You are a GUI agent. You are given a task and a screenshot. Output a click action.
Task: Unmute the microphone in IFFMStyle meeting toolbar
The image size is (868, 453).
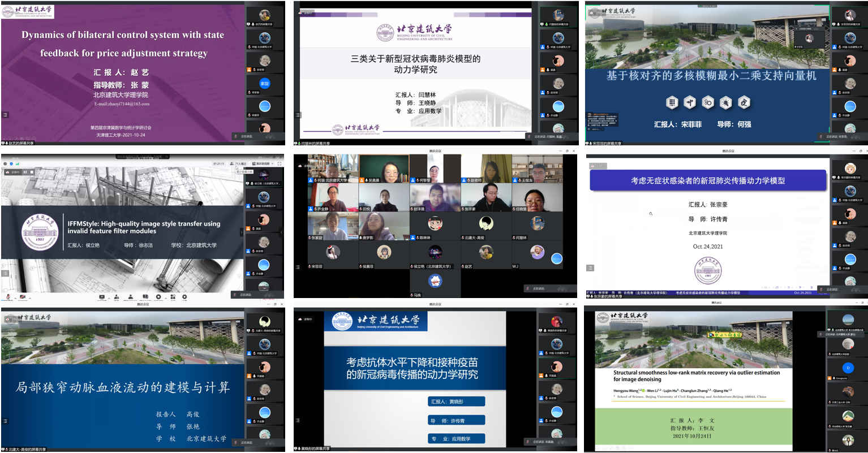click(8, 297)
